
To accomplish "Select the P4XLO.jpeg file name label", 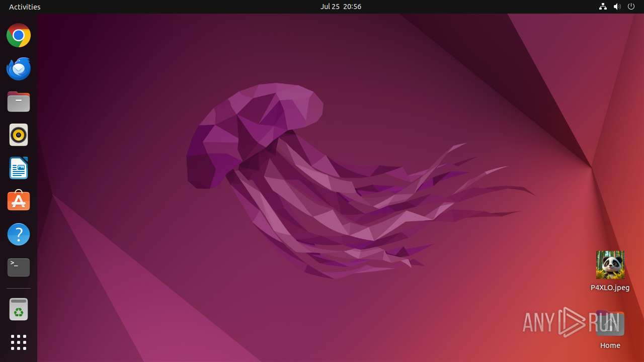I will tap(610, 288).
